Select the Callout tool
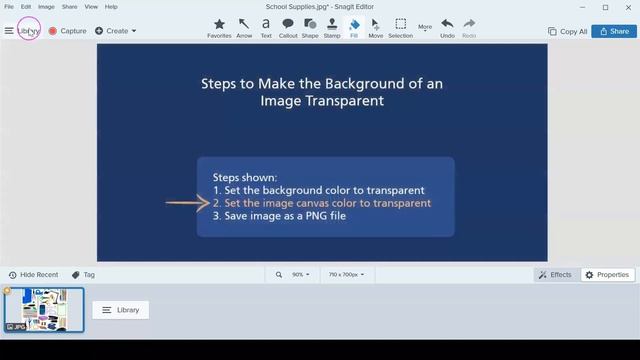The height and width of the screenshot is (360, 640). click(288, 29)
